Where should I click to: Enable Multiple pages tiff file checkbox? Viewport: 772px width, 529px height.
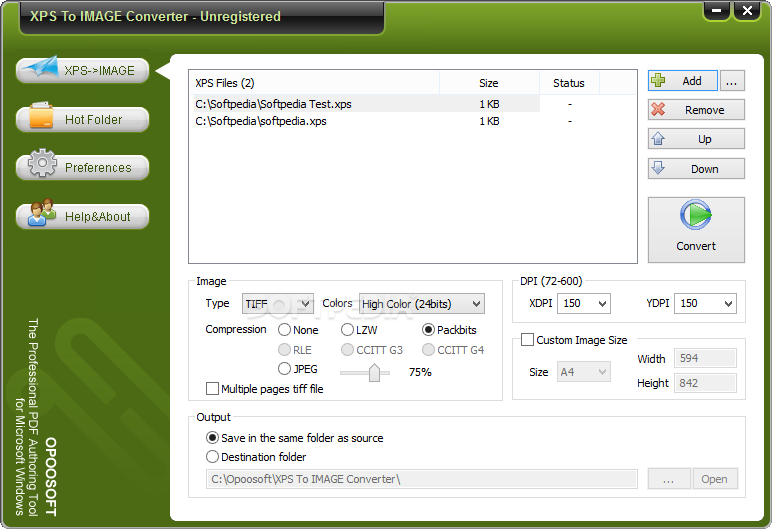[x=212, y=389]
